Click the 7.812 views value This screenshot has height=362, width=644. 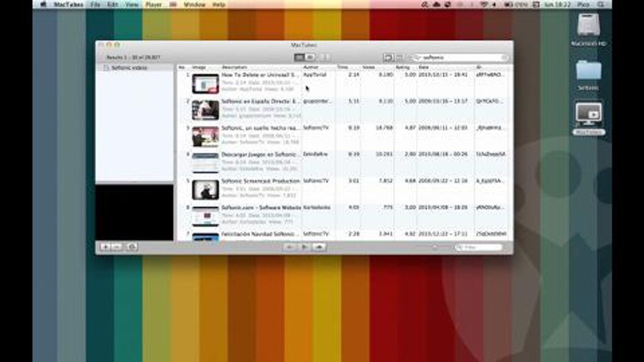point(386,181)
